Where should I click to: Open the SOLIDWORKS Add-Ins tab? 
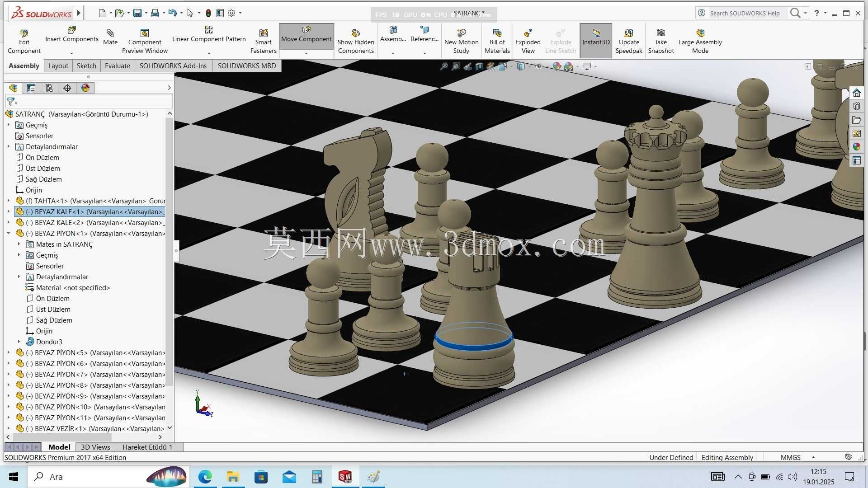tap(173, 66)
